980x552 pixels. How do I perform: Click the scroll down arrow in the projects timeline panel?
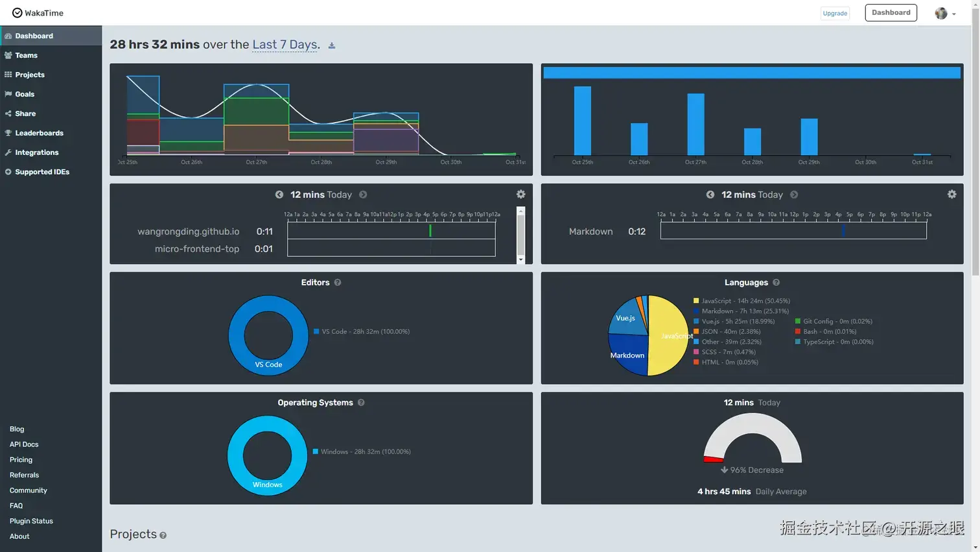[520, 259]
